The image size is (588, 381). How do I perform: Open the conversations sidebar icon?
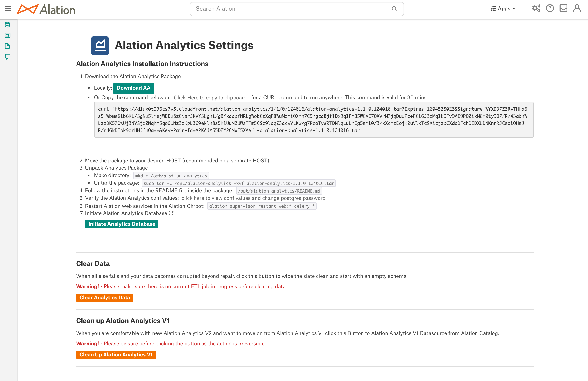(x=7, y=57)
